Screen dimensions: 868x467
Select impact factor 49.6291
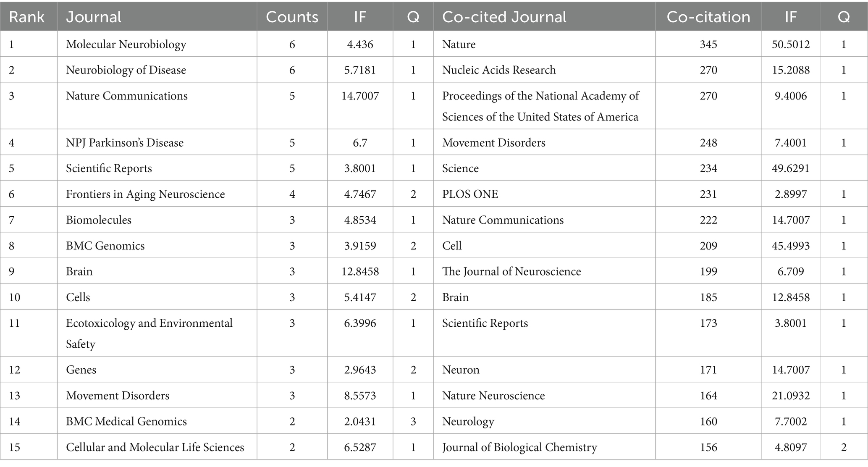[x=791, y=168]
